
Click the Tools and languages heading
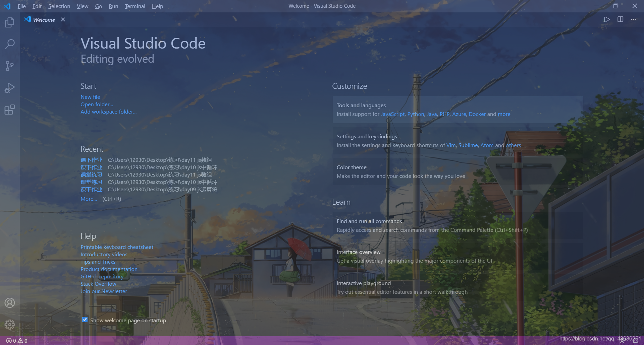point(361,105)
